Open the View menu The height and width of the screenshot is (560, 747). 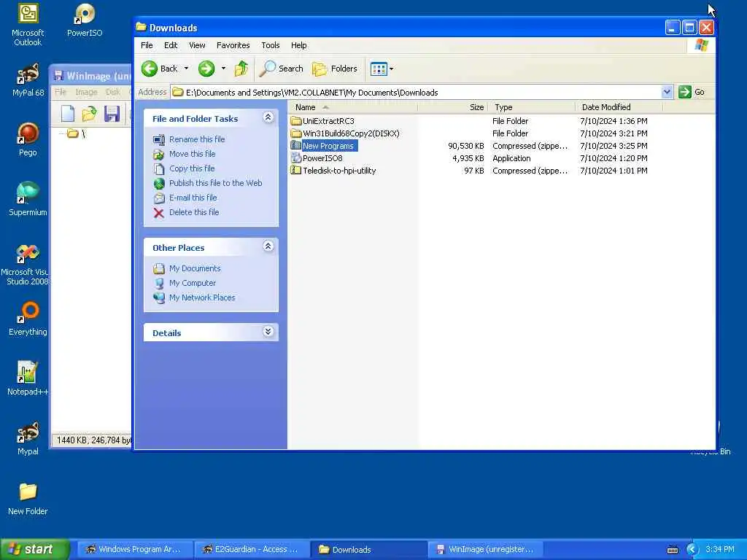197,45
